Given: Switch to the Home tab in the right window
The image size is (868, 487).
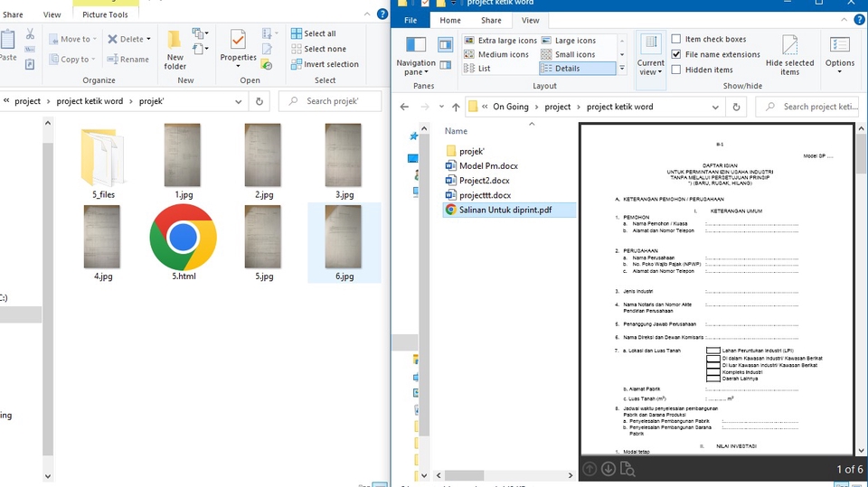Looking at the screenshot, I should [450, 20].
